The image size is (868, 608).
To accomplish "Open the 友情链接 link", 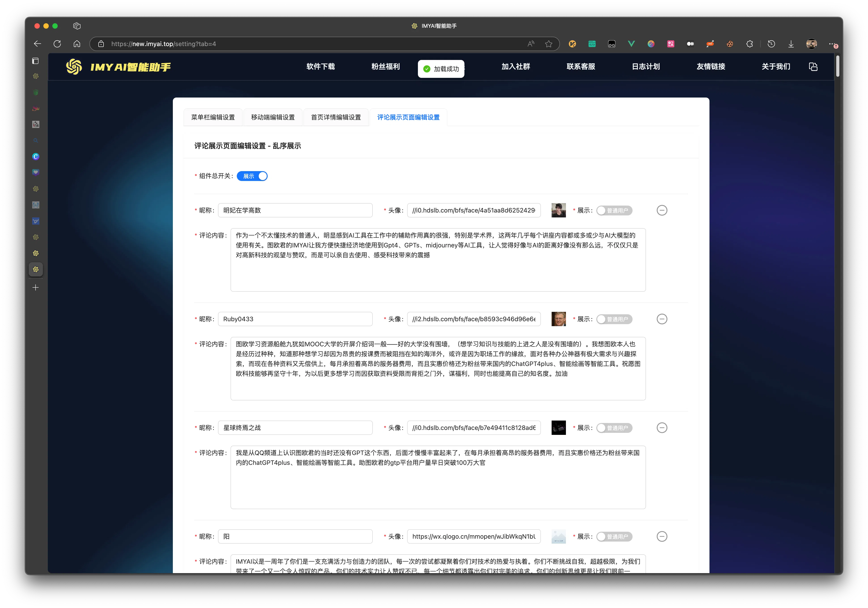I will tap(711, 66).
